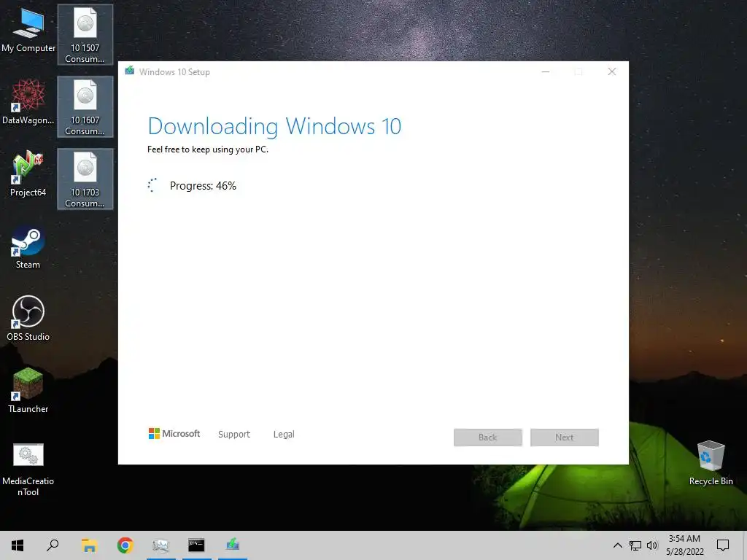Click the disabled Back button
Image resolution: width=747 pixels, height=560 pixels.
pyautogui.click(x=488, y=437)
